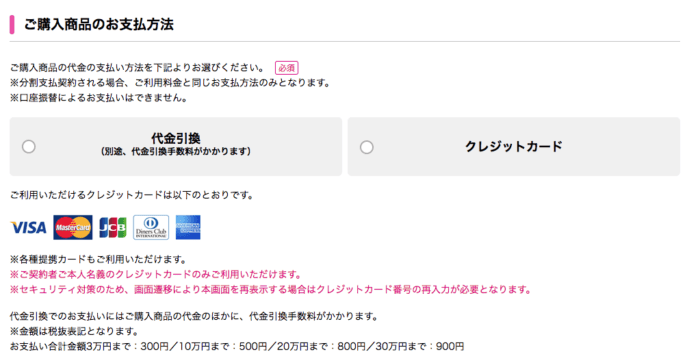
Task: Click the VISA card logo
Action: (x=29, y=228)
